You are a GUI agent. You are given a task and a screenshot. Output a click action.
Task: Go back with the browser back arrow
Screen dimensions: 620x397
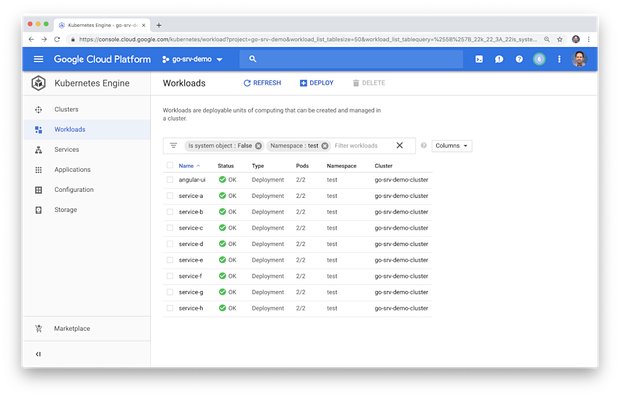point(31,39)
